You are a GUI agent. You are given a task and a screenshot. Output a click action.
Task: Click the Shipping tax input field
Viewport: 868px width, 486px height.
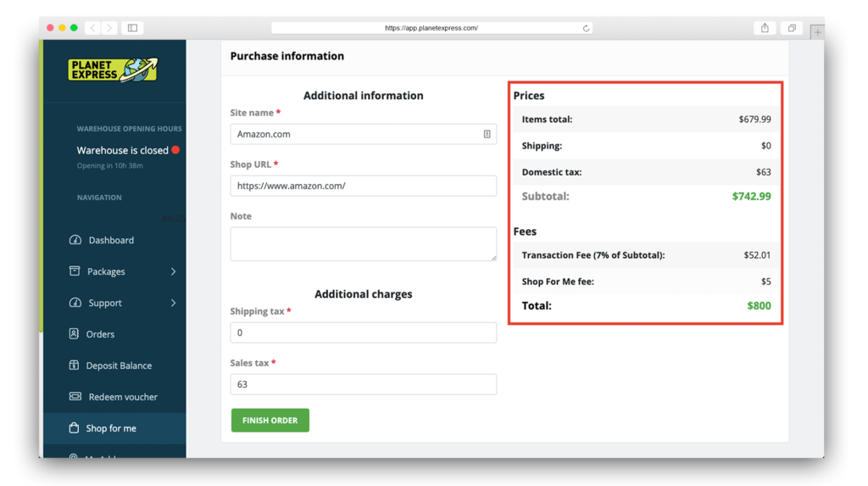click(x=363, y=332)
